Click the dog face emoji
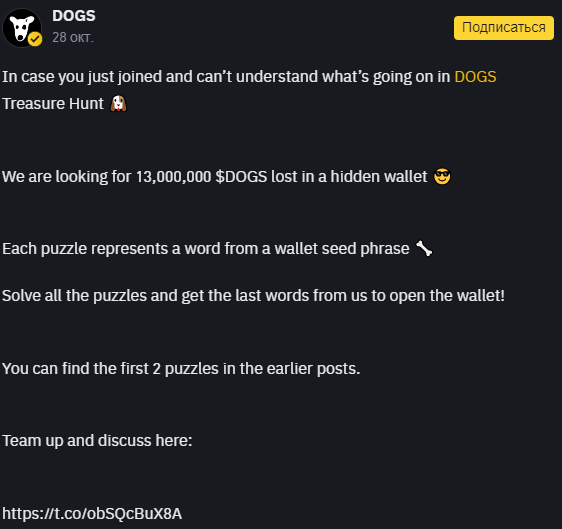This screenshot has height=529, width=562. pos(118,104)
